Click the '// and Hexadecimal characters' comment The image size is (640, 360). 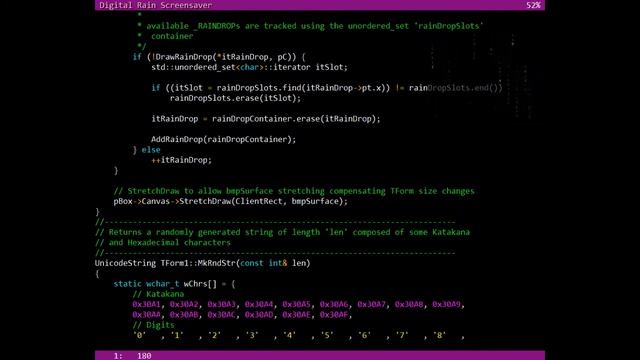pyautogui.click(x=162, y=242)
